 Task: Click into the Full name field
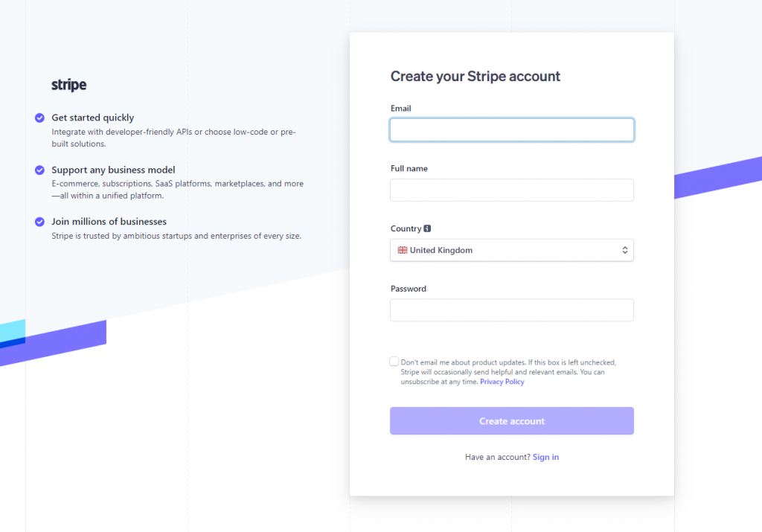[512, 190]
